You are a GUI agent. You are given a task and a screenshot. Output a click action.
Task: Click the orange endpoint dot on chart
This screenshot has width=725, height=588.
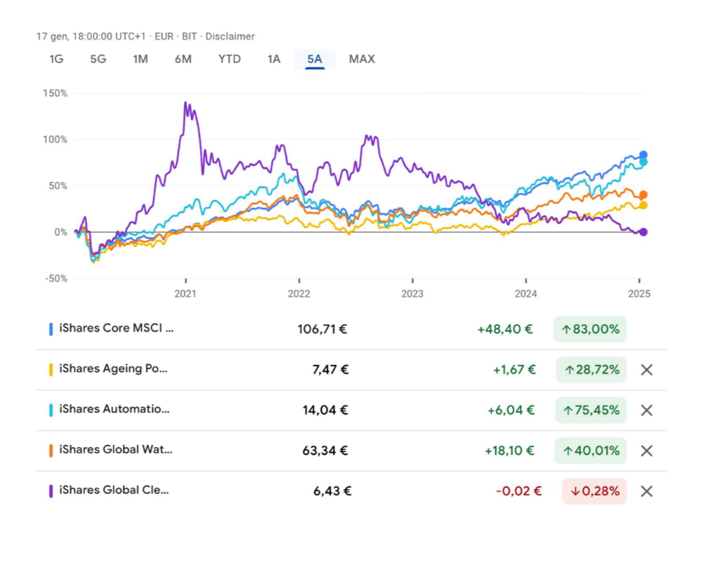point(643,195)
